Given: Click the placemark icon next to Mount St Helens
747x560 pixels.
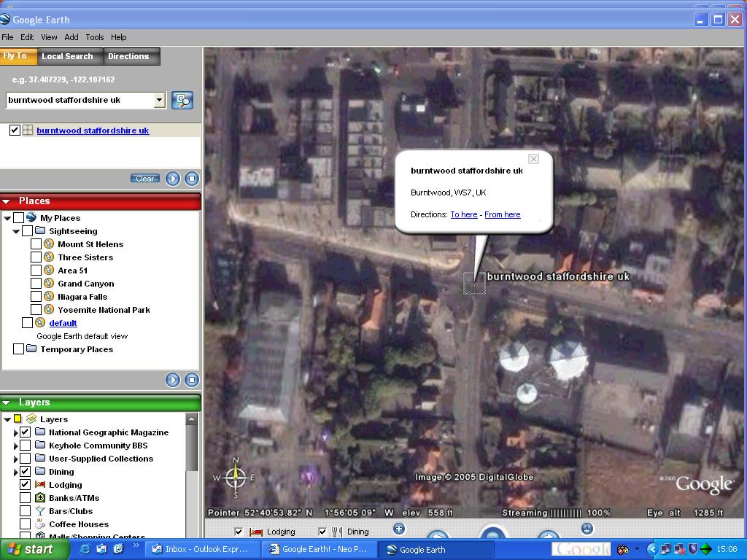Looking at the screenshot, I should [49, 244].
